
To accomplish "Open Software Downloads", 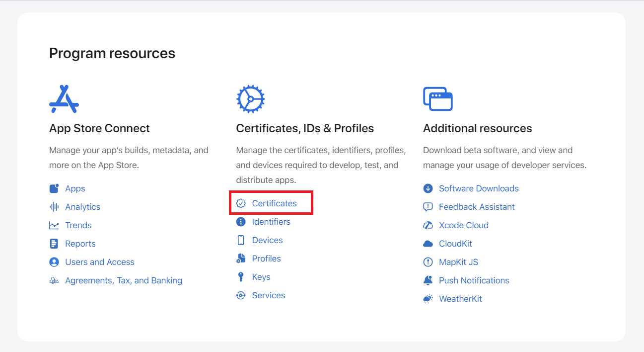I will coord(479,188).
